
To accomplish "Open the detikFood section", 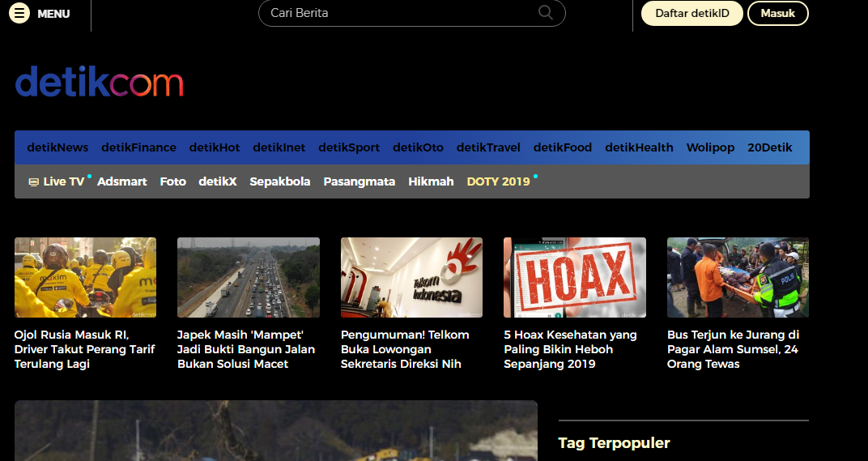I will pyautogui.click(x=563, y=147).
